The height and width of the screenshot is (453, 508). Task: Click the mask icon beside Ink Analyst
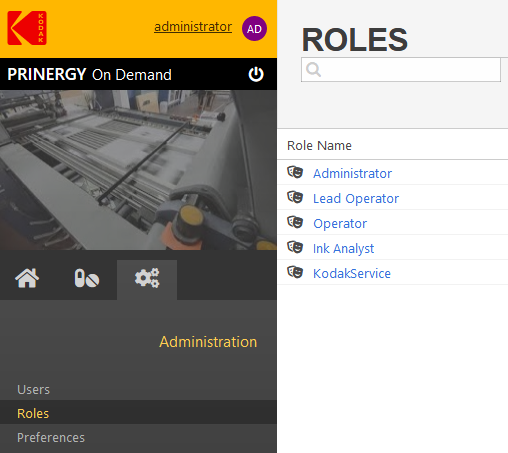pyautogui.click(x=295, y=247)
